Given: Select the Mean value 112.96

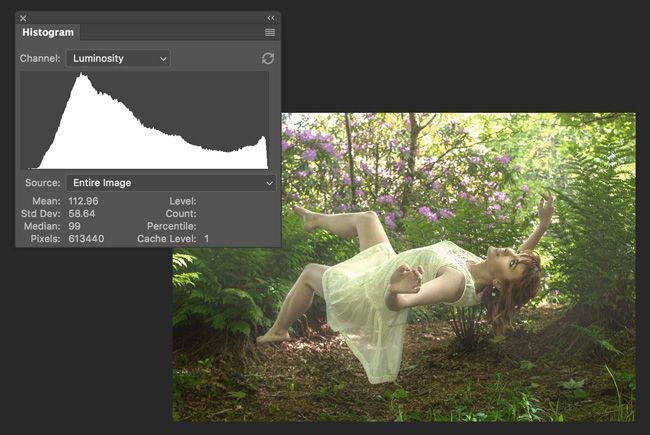Looking at the screenshot, I should tap(83, 201).
